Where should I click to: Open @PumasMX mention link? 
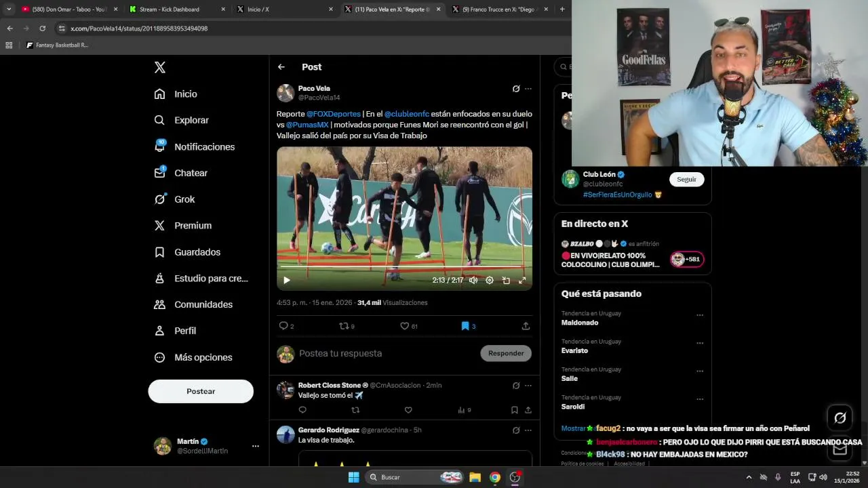(x=307, y=125)
